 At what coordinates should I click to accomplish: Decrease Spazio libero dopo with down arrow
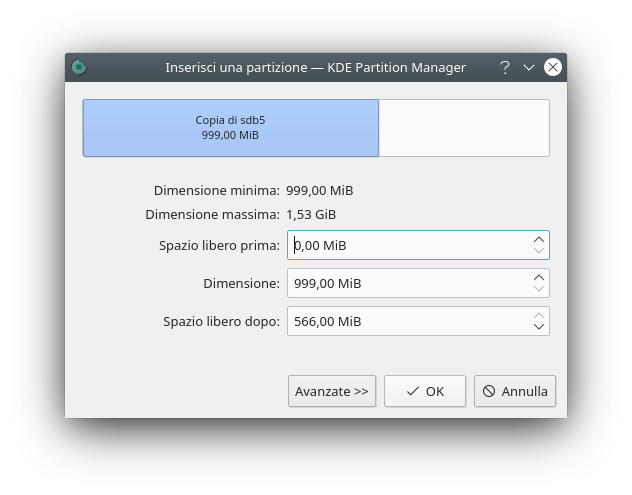539,327
